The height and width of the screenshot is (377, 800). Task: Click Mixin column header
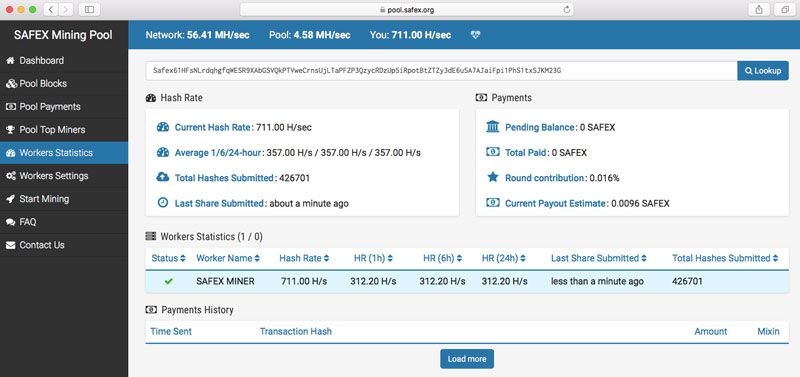pyautogui.click(x=768, y=332)
